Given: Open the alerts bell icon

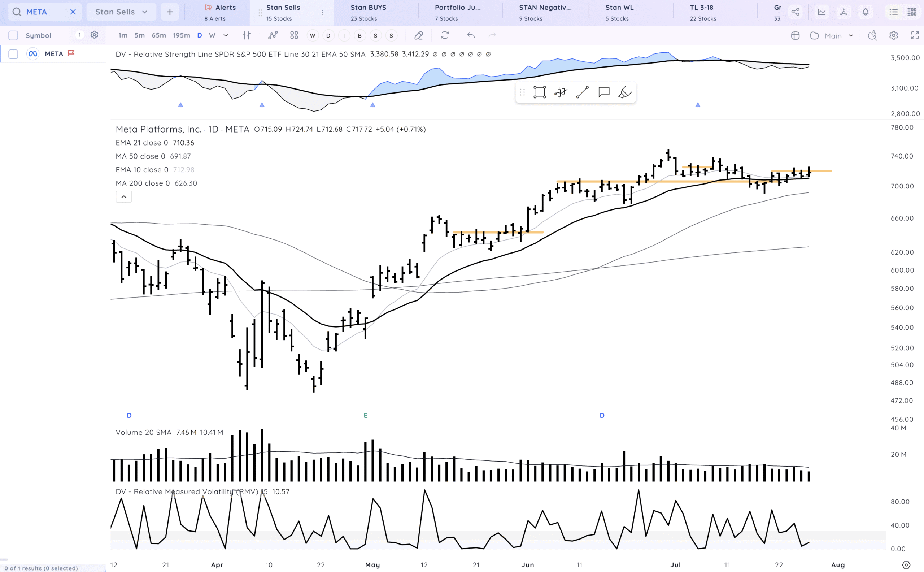Looking at the screenshot, I should (866, 12).
